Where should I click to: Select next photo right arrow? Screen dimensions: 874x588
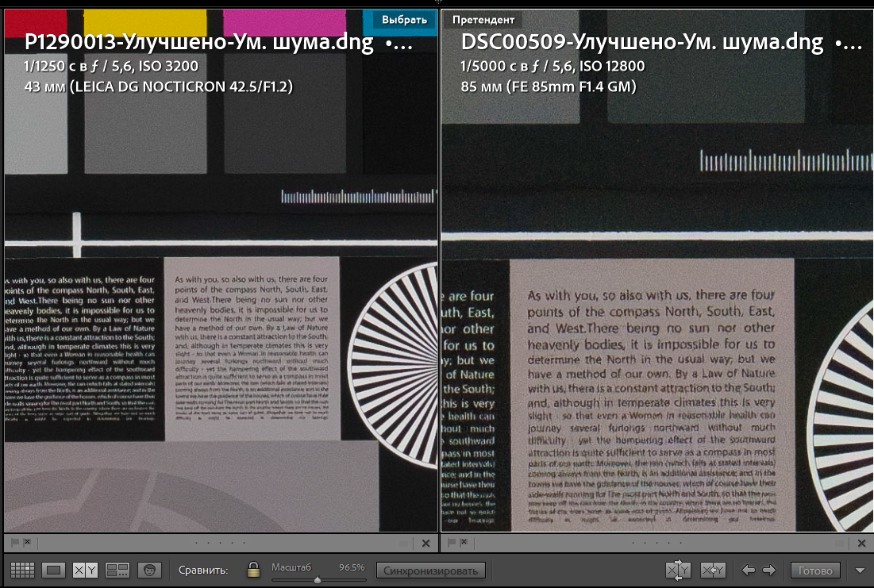769,570
